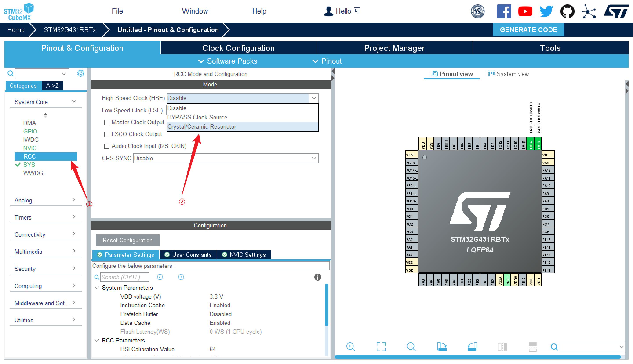Open the CRS SYNC dropdown

pyautogui.click(x=226, y=158)
